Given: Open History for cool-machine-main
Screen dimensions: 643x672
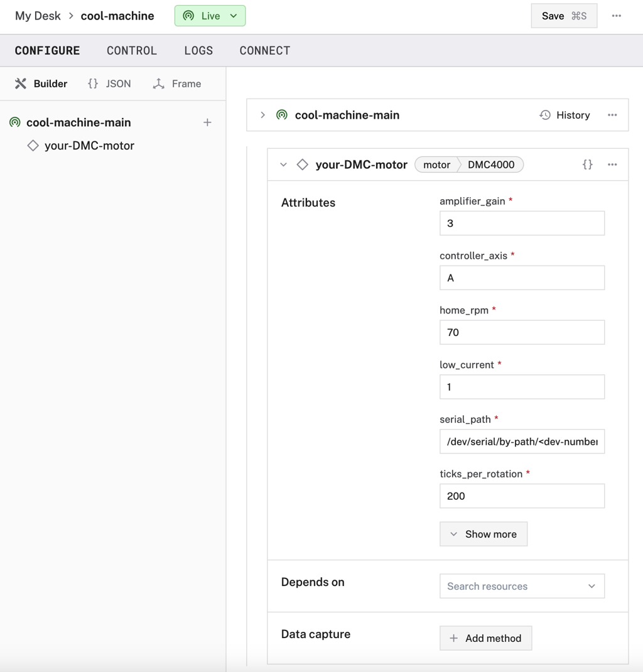Looking at the screenshot, I should [x=565, y=115].
